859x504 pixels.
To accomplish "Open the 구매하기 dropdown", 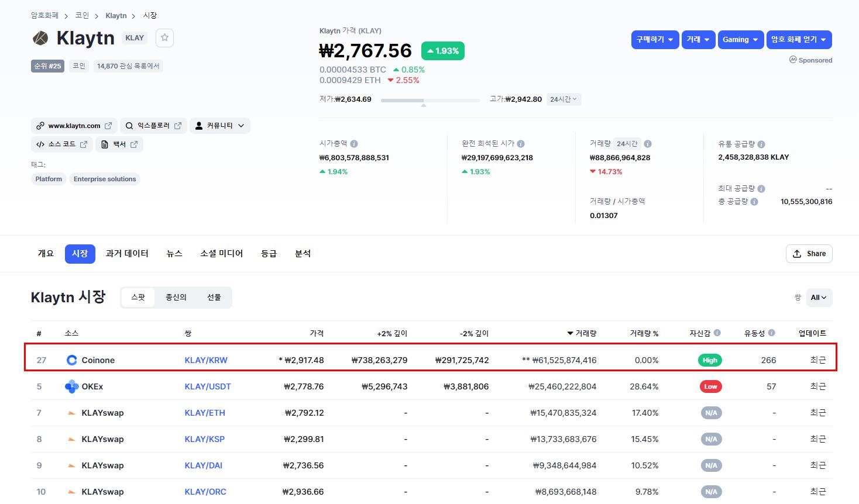I will click(655, 40).
